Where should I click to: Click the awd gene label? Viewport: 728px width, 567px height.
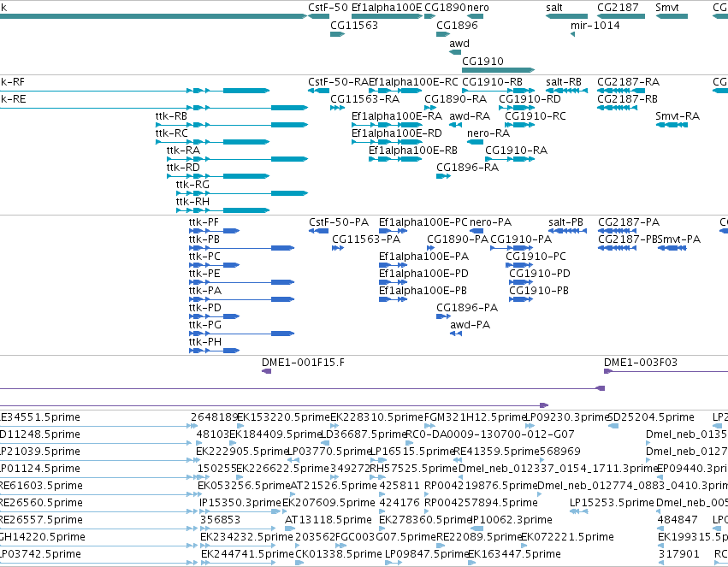[459, 43]
